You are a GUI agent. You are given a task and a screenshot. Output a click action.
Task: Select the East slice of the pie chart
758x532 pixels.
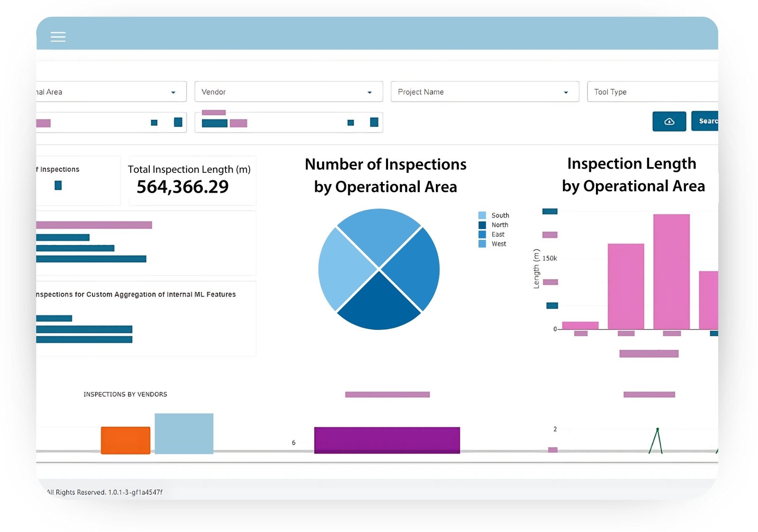412,269
